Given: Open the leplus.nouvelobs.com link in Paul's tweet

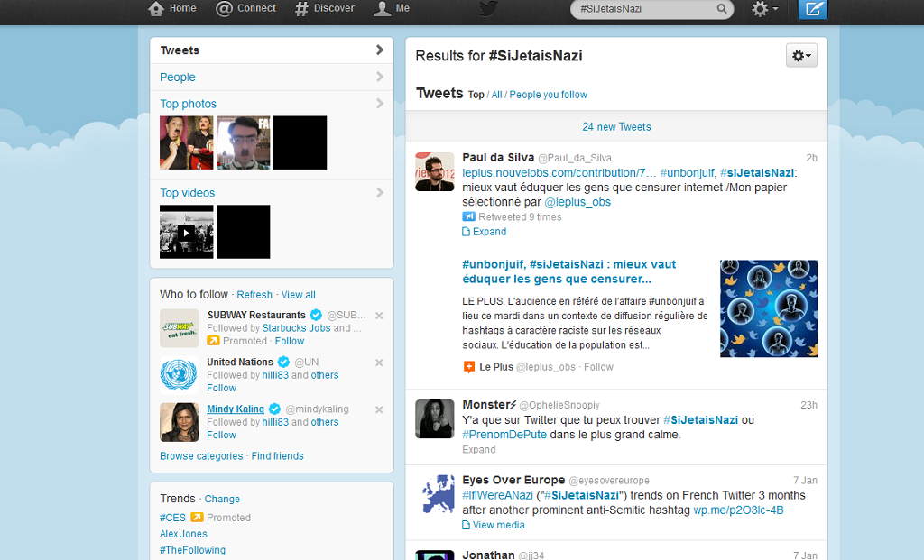Looking at the screenshot, I should pyautogui.click(x=559, y=173).
